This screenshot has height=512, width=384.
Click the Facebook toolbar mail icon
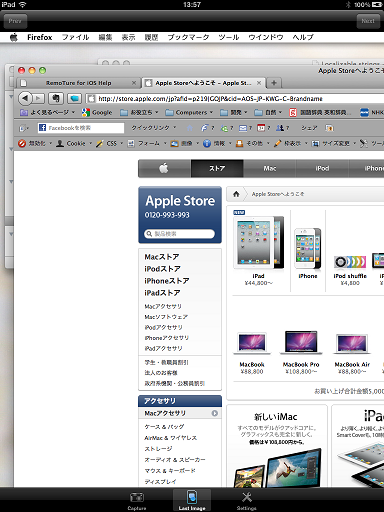[243, 128]
